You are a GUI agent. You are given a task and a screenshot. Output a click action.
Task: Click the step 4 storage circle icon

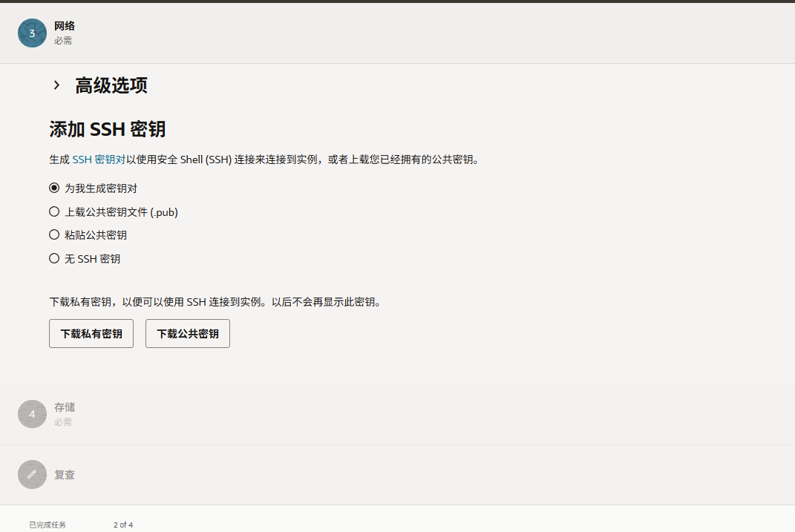tap(32, 414)
